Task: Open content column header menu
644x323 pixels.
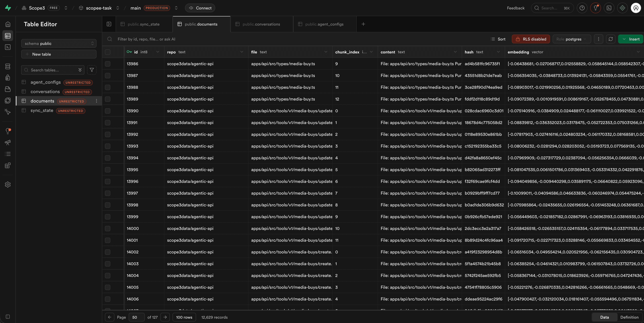Action: (455, 52)
